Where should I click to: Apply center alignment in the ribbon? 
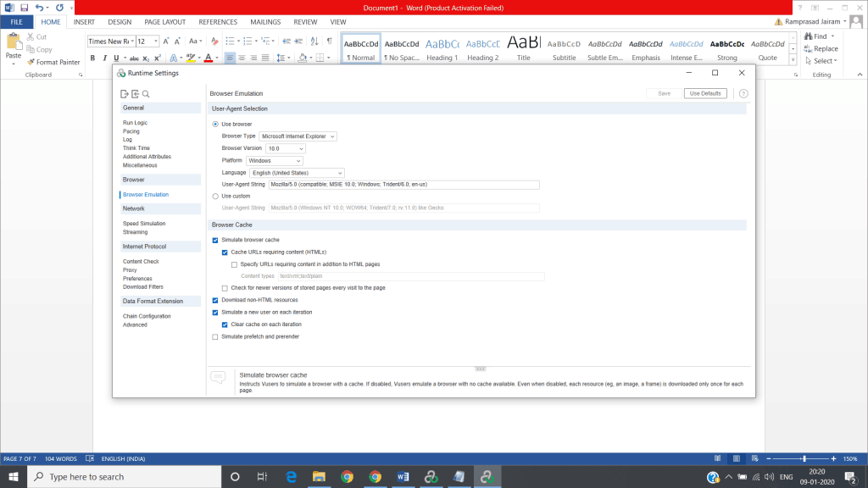(242, 58)
